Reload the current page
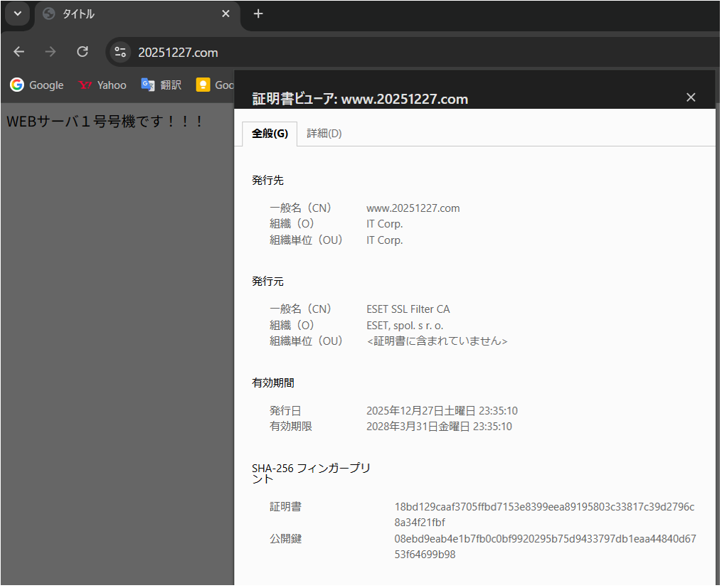Viewport: 722px width, 588px height. click(83, 52)
